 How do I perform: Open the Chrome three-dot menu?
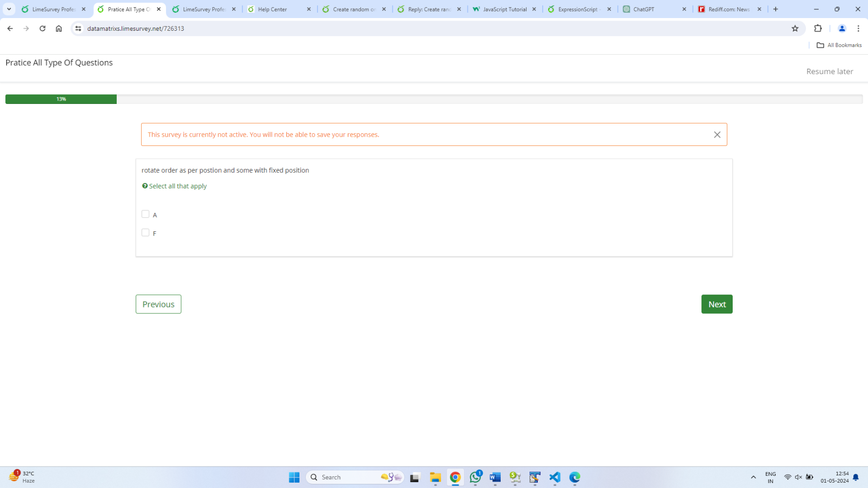point(858,29)
